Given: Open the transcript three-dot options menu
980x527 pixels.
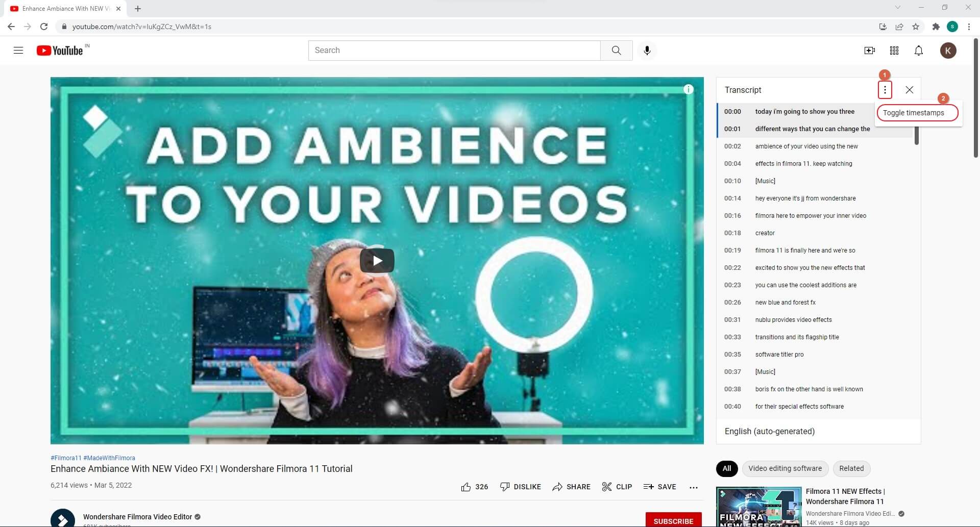Looking at the screenshot, I should click(x=885, y=90).
